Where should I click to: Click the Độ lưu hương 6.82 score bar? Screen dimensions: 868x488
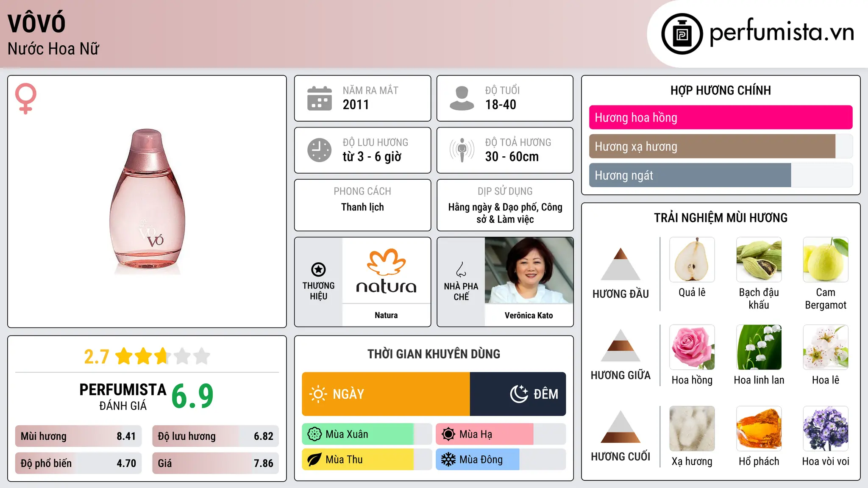click(x=216, y=436)
